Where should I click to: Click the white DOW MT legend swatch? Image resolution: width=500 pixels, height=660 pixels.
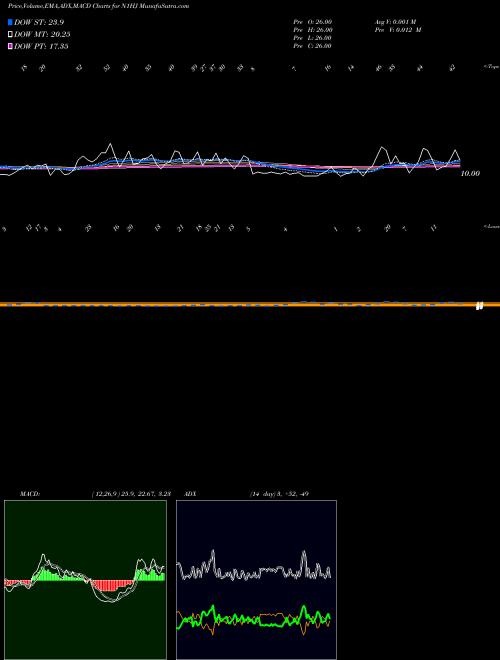(x=11, y=35)
